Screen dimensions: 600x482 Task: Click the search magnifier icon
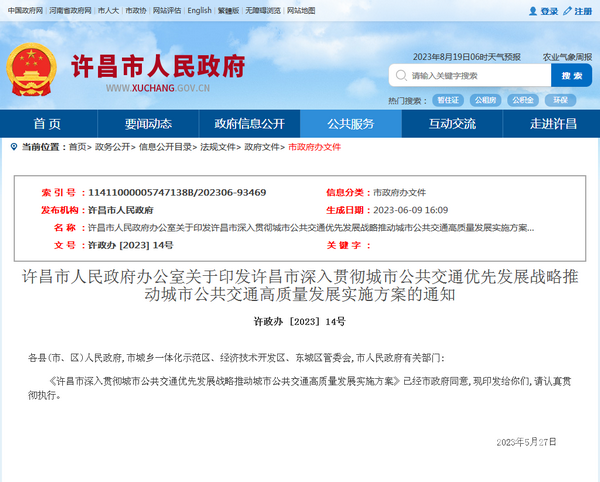pos(402,76)
